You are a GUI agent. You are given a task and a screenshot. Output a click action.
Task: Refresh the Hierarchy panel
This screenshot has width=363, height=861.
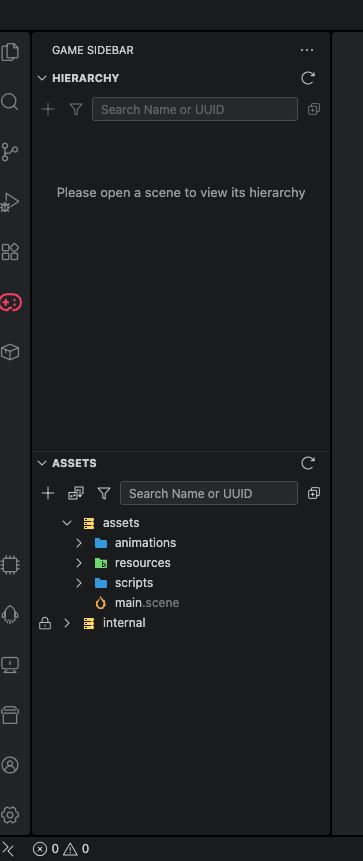point(308,78)
